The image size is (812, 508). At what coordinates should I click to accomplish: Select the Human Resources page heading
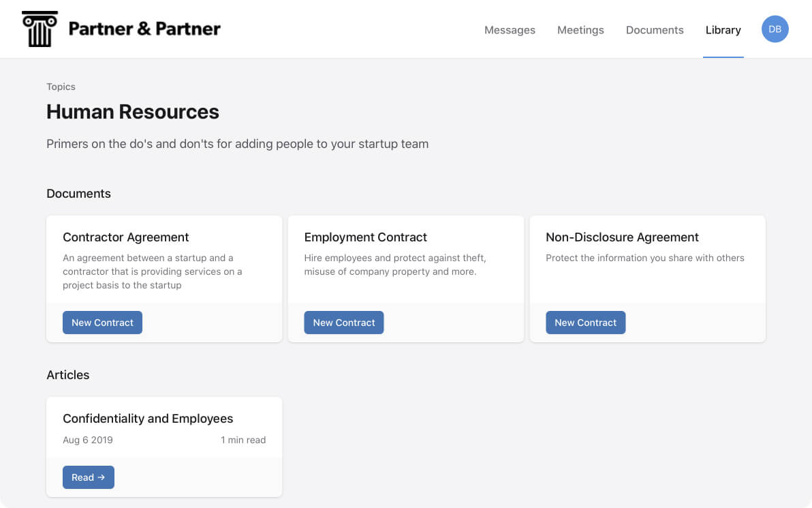[133, 111]
